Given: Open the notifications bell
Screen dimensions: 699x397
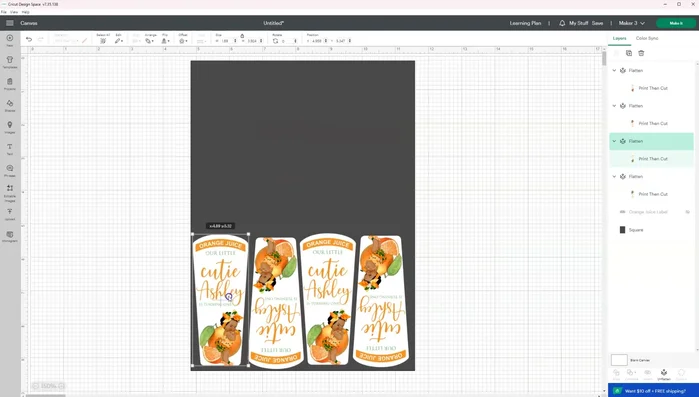Looking at the screenshot, I should 562,23.
